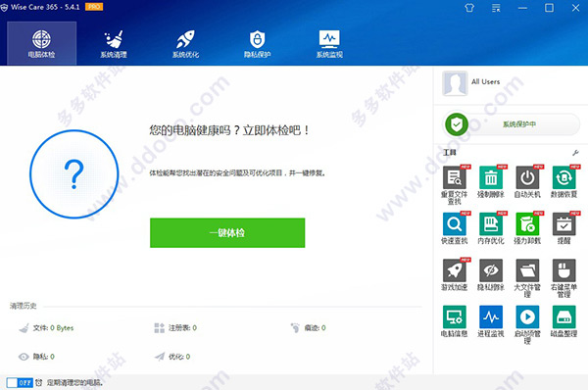Start the 一键体检 one-click checkup
This screenshot has width=588, height=390.
click(x=227, y=233)
